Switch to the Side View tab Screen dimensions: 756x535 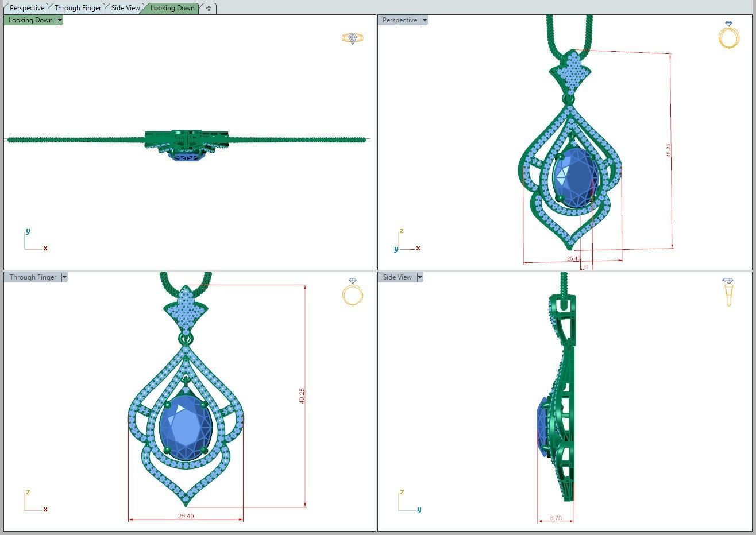125,8
